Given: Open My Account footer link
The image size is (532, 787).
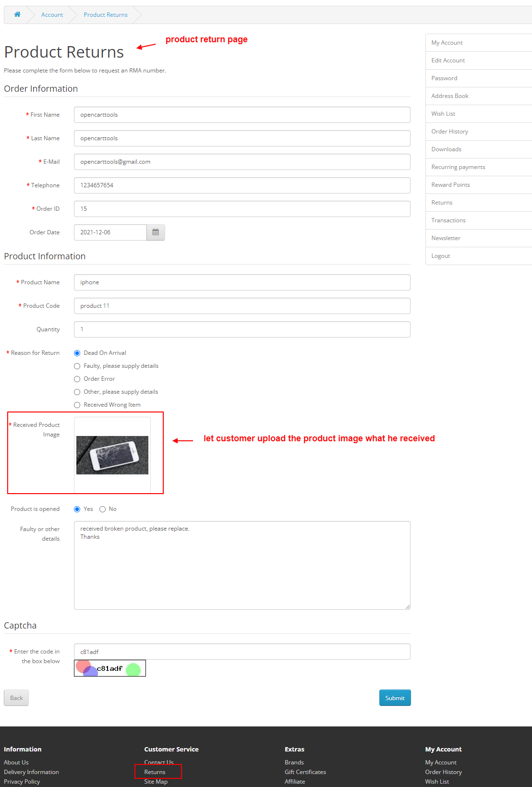Looking at the screenshot, I should pyautogui.click(x=441, y=762).
